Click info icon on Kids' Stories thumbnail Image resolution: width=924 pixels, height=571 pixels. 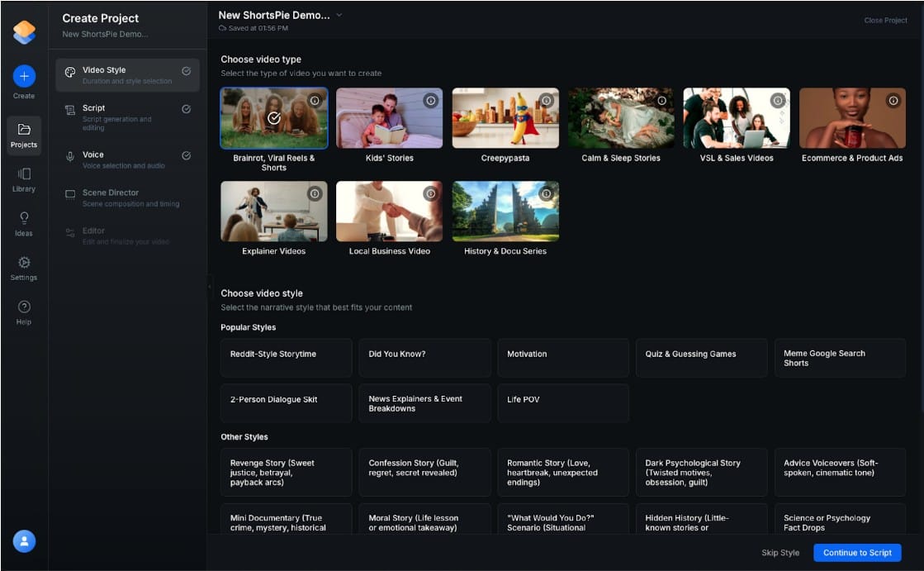pyautogui.click(x=430, y=100)
